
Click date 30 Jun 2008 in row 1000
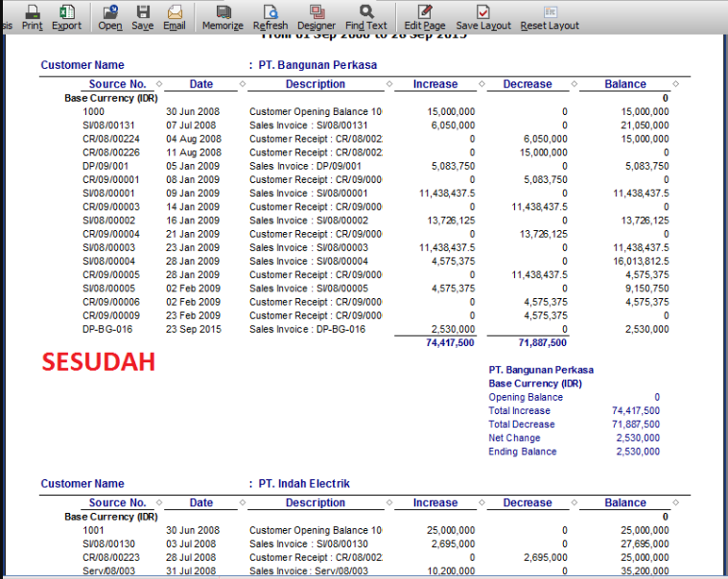(193, 111)
